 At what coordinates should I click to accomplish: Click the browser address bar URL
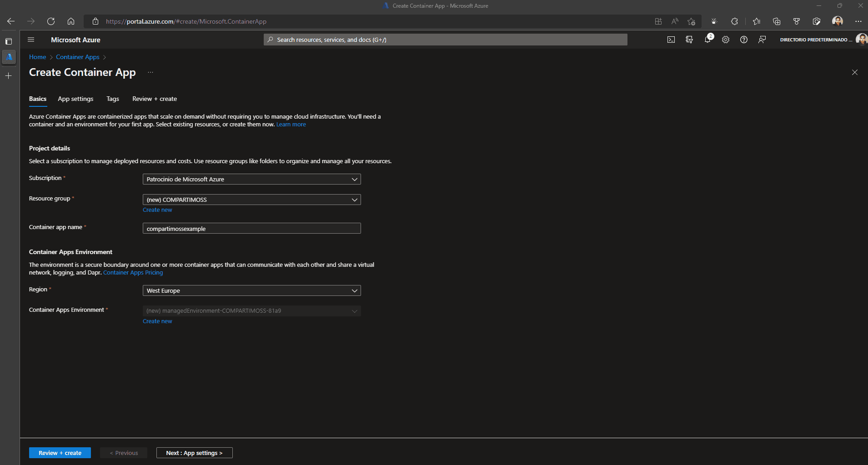186,21
